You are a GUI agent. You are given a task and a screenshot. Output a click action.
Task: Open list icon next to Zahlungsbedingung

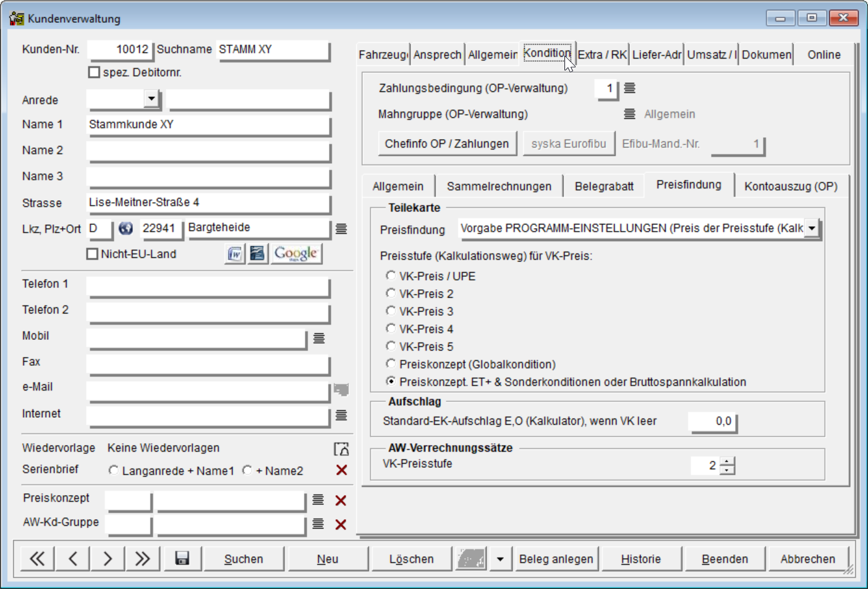pyautogui.click(x=629, y=88)
